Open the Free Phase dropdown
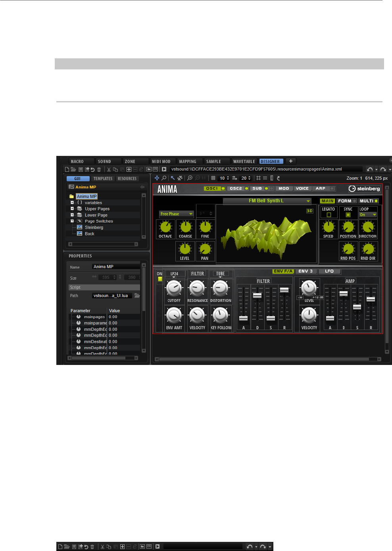The width and height of the screenshot is (392, 551). tap(176, 214)
